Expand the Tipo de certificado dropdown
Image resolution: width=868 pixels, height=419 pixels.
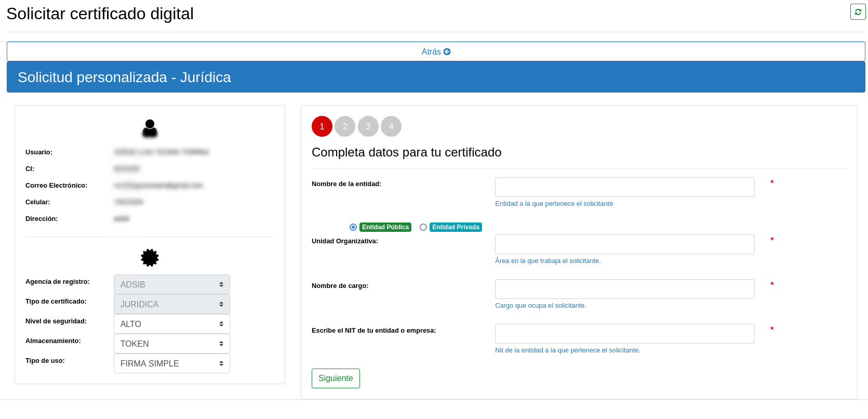(x=171, y=304)
